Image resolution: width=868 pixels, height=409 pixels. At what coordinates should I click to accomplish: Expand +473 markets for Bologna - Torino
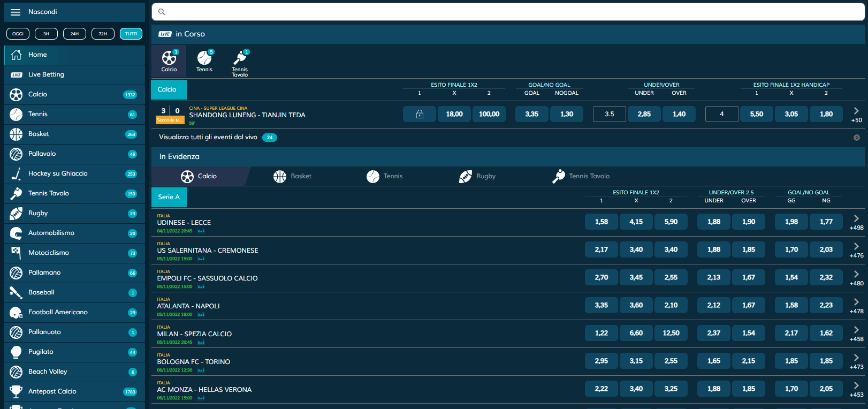tap(856, 361)
